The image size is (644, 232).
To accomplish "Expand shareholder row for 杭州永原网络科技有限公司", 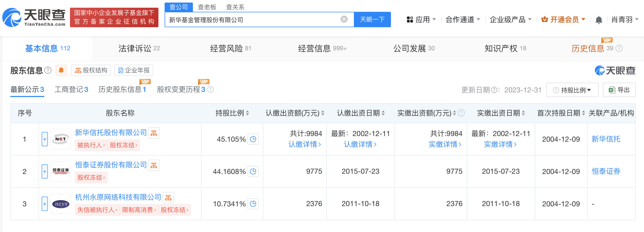I will (x=45, y=204).
